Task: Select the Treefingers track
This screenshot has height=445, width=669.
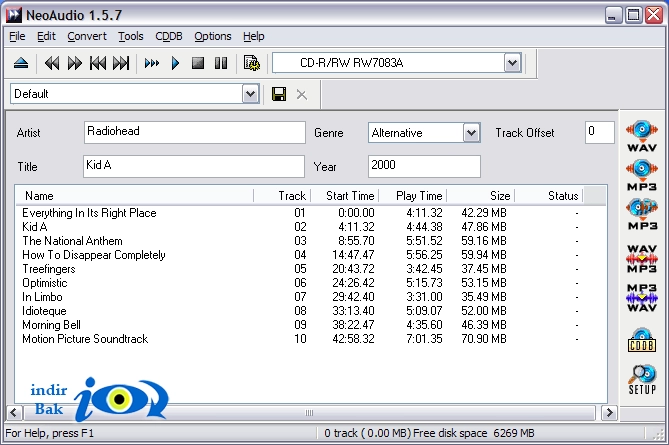Action: tap(49, 269)
